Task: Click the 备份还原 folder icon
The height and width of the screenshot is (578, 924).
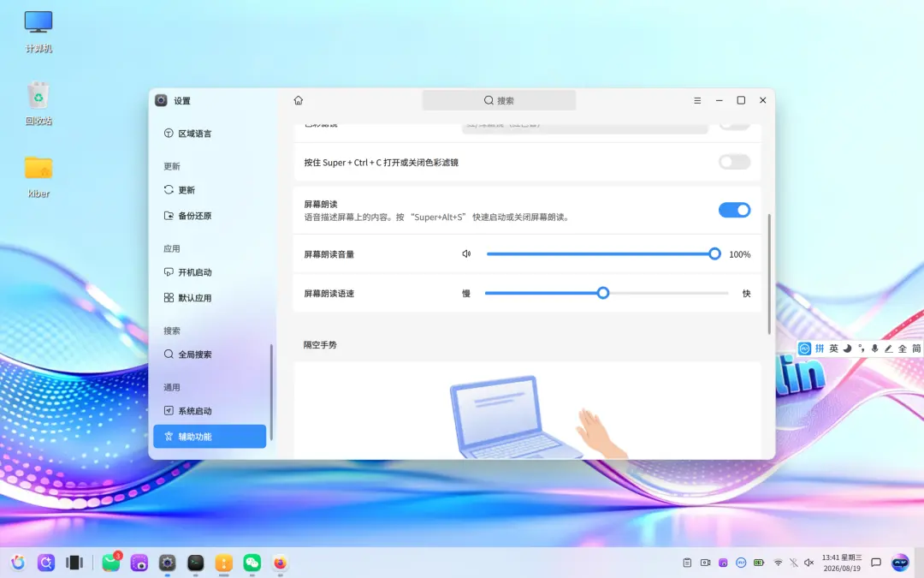Action: (x=169, y=216)
